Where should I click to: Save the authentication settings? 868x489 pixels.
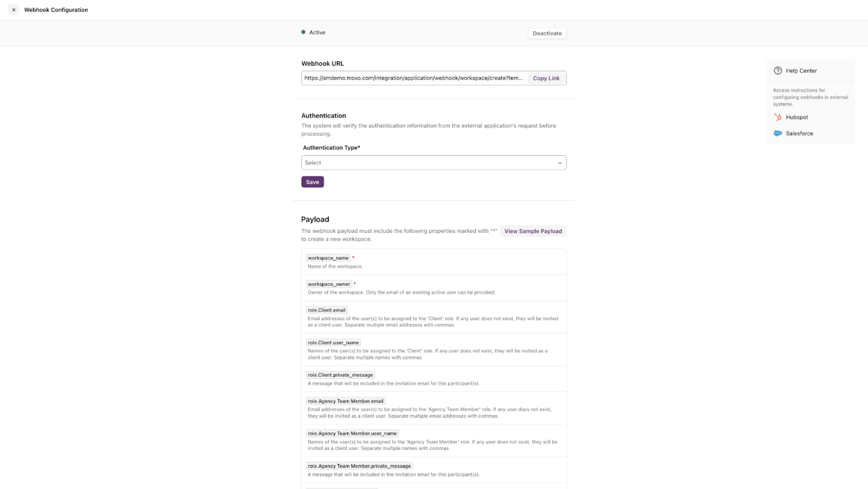(312, 182)
